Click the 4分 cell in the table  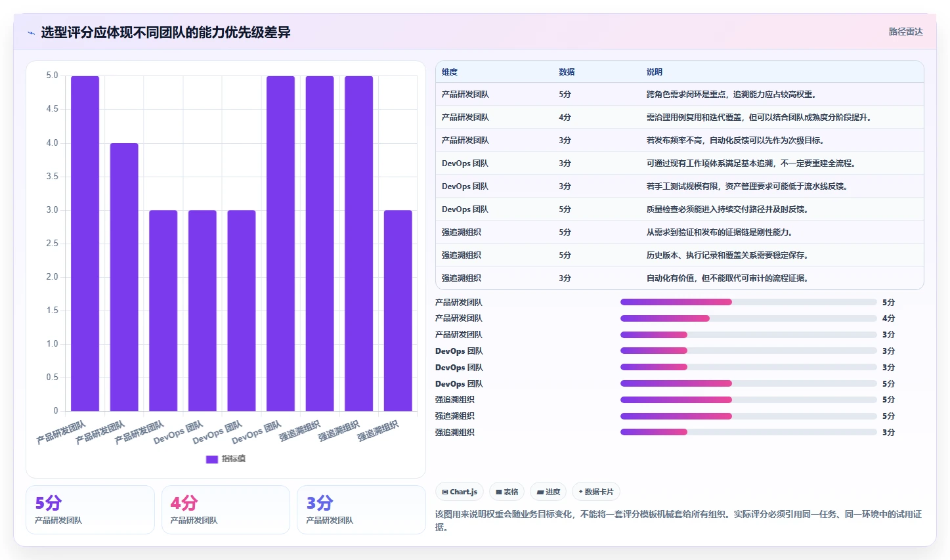[565, 118]
